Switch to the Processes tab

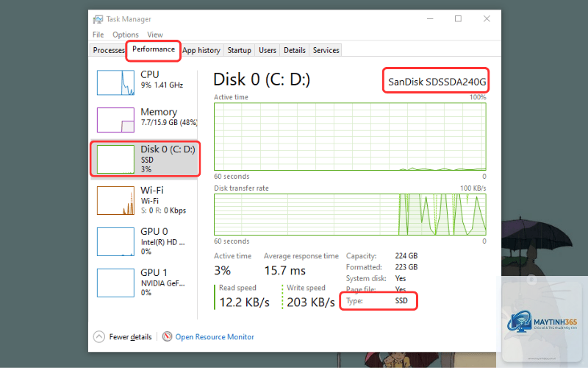pyautogui.click(x=108, y=50)
